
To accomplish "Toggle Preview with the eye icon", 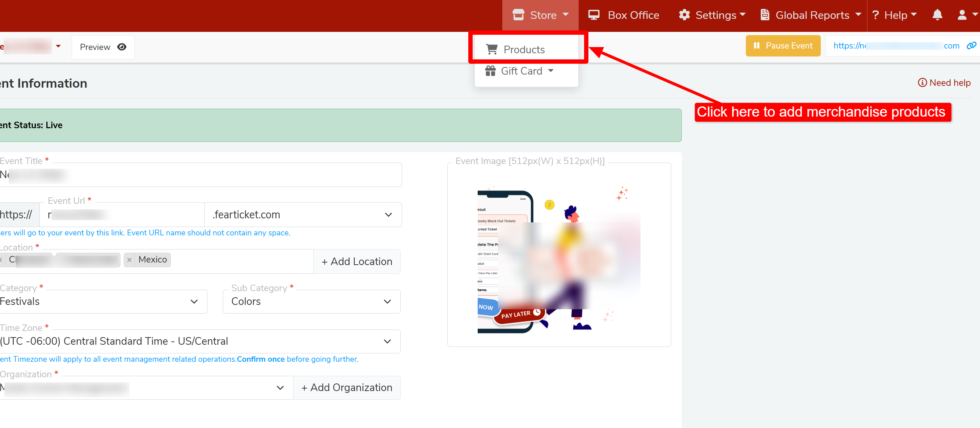I will (x=122, y=47).
